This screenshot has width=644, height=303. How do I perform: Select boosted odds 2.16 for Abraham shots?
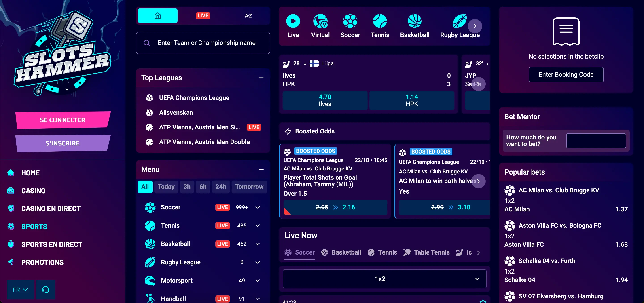point(335,207)
